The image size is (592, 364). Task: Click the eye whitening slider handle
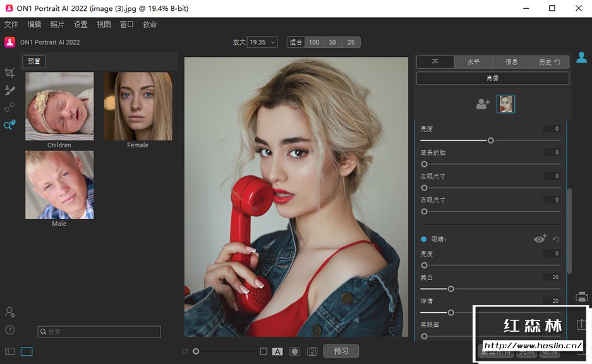click(x=450, y=289)
